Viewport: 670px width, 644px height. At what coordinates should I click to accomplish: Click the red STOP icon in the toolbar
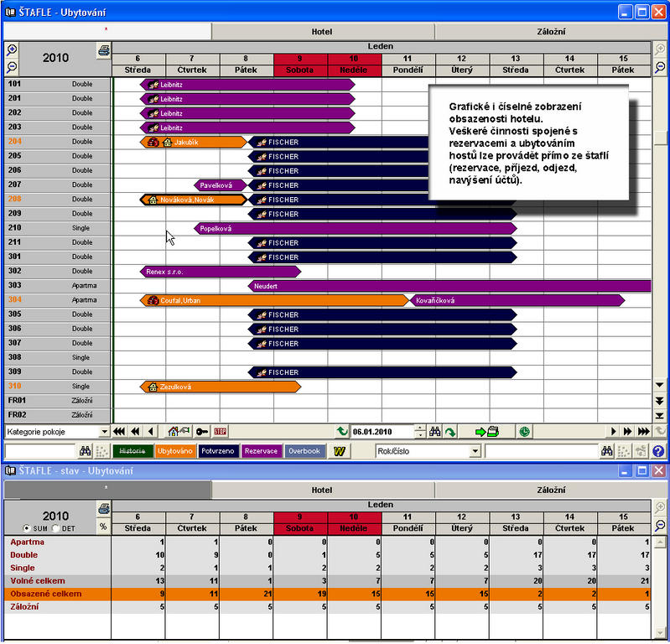coord(221,432)
